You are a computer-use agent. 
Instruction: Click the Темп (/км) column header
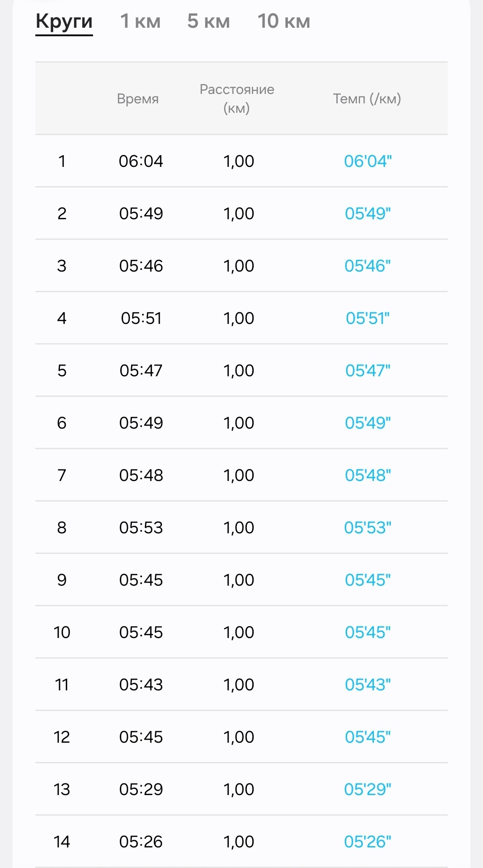[x=367, y=98]
